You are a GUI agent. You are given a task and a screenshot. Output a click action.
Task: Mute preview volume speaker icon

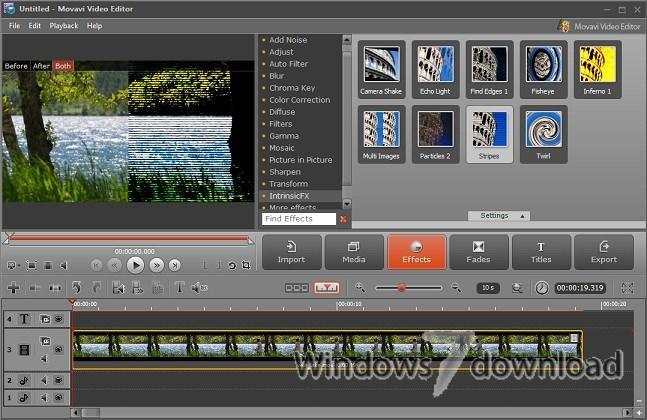pyautogui.click(x=64, y=265)
